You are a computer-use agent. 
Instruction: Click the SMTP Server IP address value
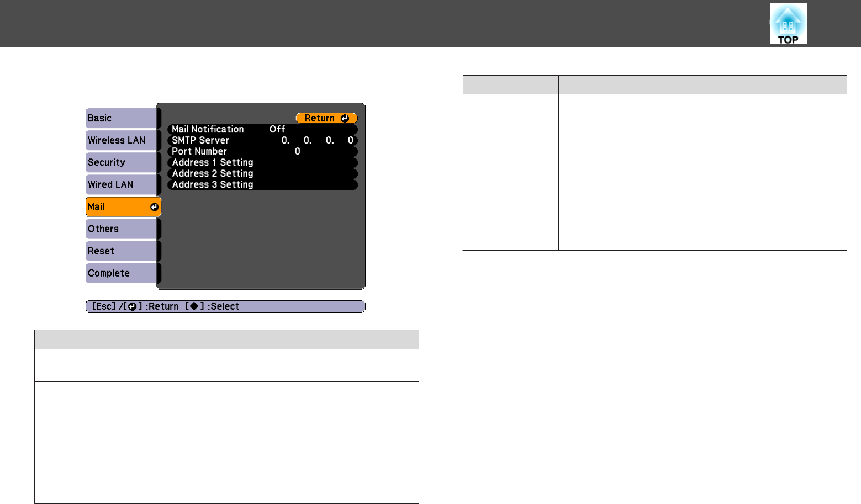click(318, 140)
